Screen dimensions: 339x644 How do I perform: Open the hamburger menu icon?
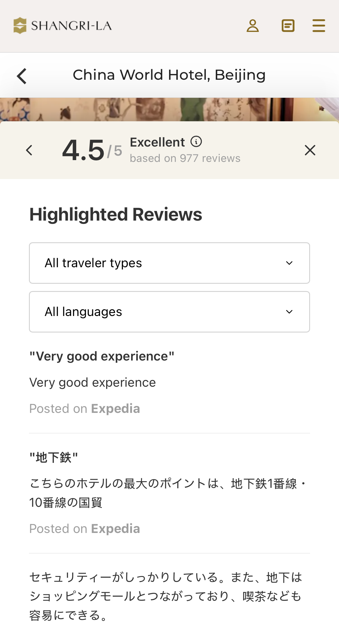[x=319, y=26]
